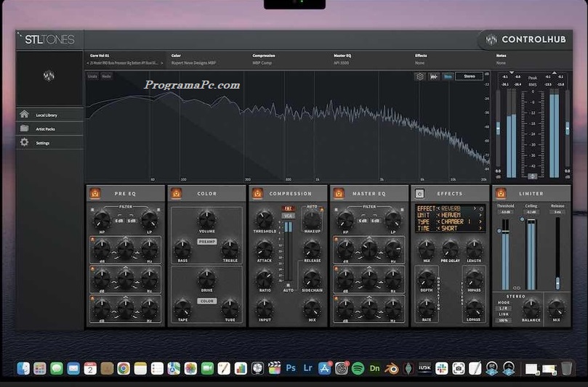Open Pre EQ high-pass 6 dB slope selector
Image resolution: width=588 pixels, height=387 pixels.
[119, 221]
